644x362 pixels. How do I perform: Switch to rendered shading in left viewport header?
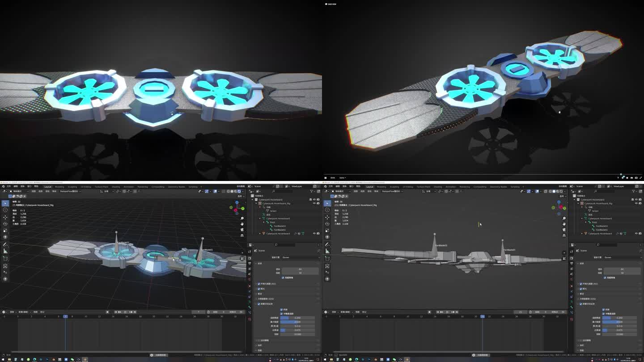[x=239, y=191]
